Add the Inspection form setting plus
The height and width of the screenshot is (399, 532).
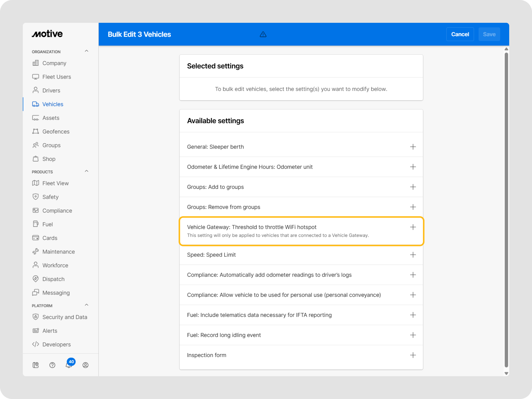pyautogui.click(x=413, y=355)
